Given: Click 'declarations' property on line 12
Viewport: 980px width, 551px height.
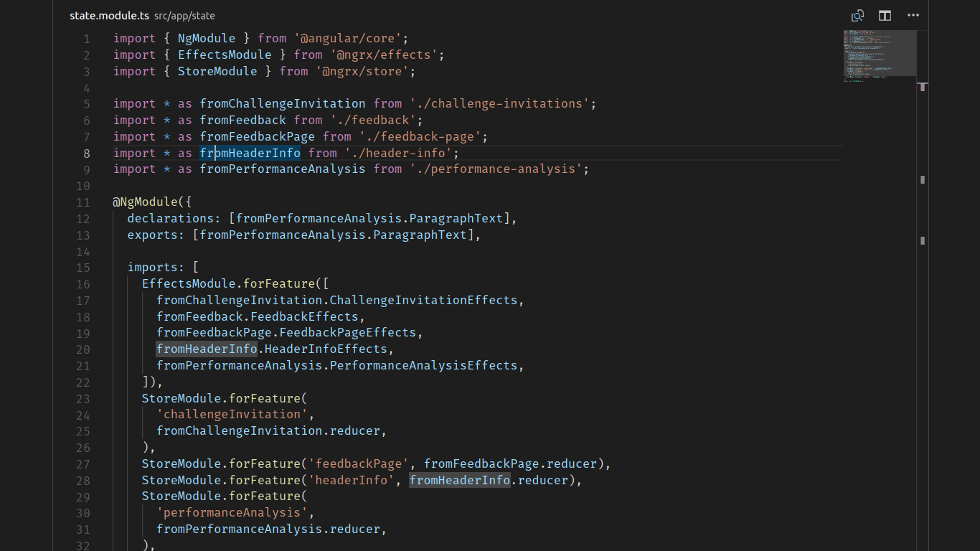Looking at the screenshot, I should pyautogui.click(x=171, y=218).
